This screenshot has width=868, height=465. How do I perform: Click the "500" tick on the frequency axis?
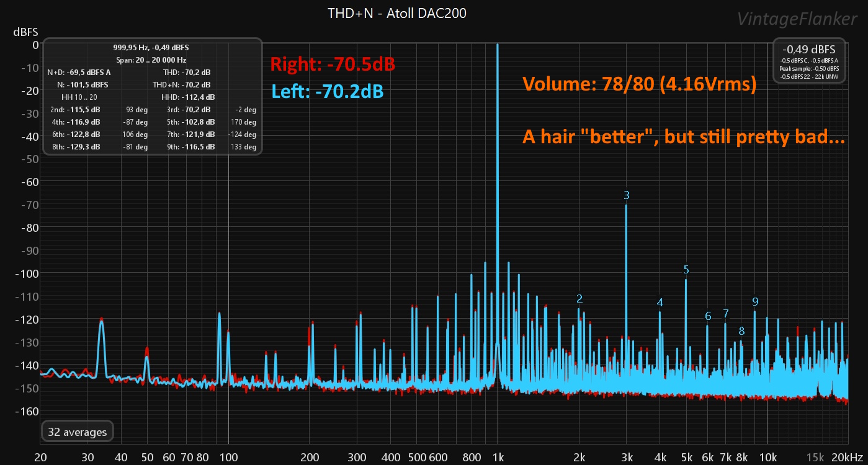tap(417, 458)
